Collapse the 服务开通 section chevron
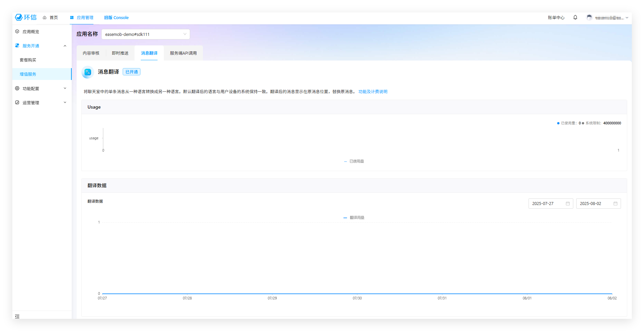644x331 pixels. click(x=65, y=46)
